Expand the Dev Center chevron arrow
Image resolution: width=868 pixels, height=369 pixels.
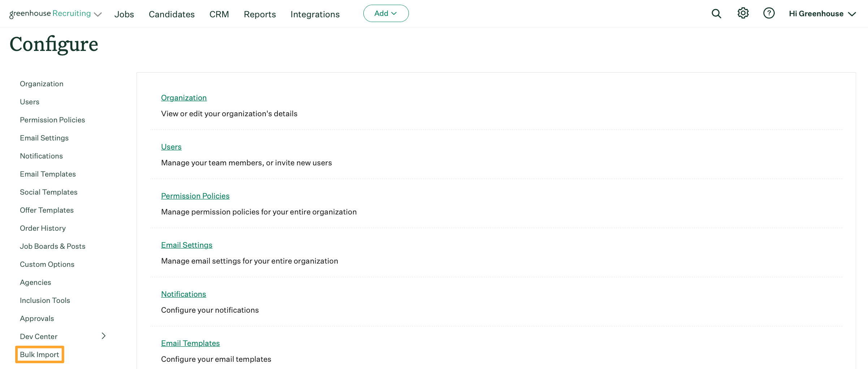(x=103, y=336)
